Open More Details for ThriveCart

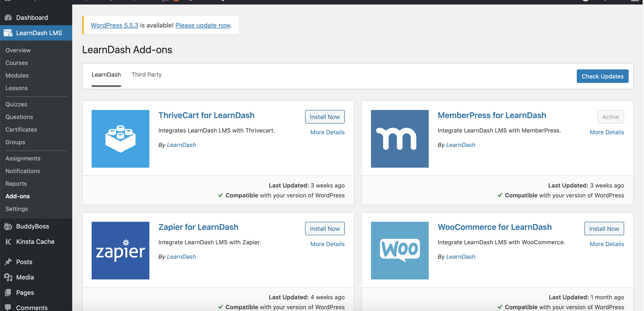click(327, 132)
